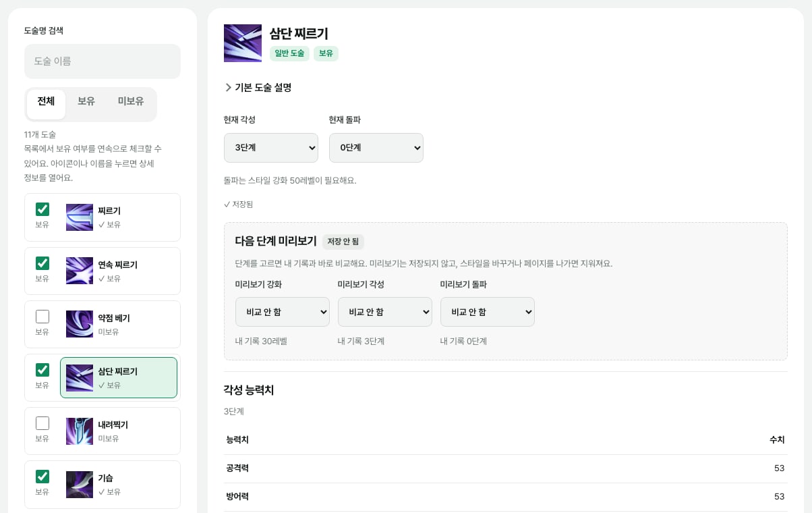
Task: Open the 현재 각성 dropdown
Action: tap(271, 148)
